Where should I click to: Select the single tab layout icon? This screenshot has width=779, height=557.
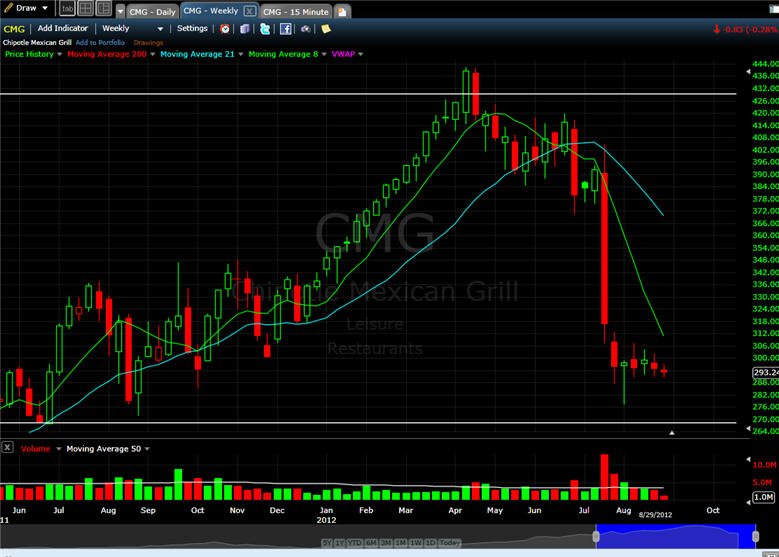tap(67, 8)
